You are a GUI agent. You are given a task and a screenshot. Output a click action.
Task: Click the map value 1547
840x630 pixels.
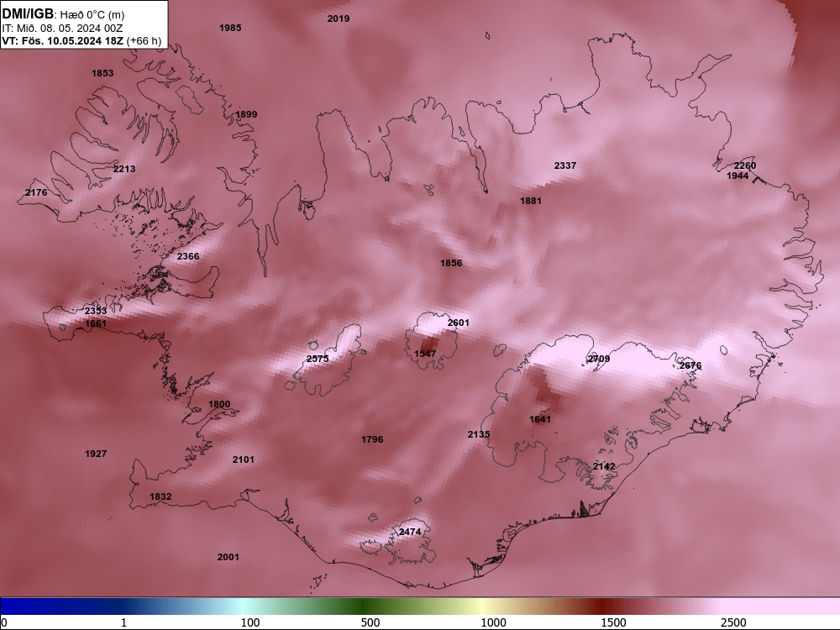[425, 354]
